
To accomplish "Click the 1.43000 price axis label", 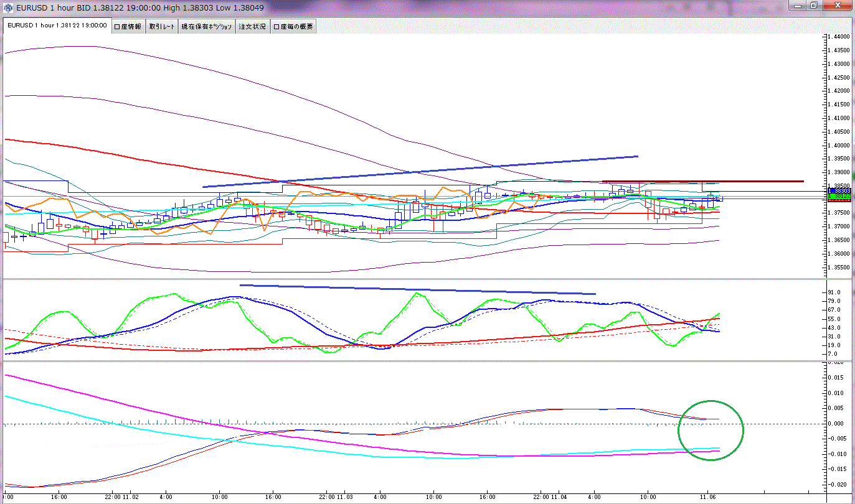I will (838, 64).
